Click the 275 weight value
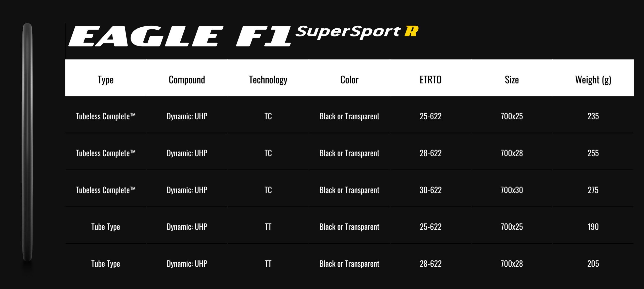Screen dimensions: 644x289 pos(593,190)
